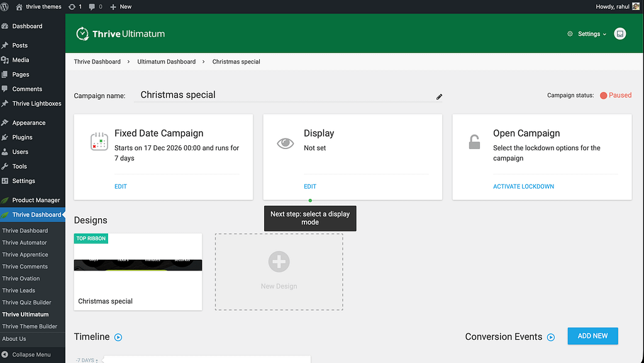Click the Thrive Ultimatum logo icon
Screen dimensions: 644x363
(82, 34)
